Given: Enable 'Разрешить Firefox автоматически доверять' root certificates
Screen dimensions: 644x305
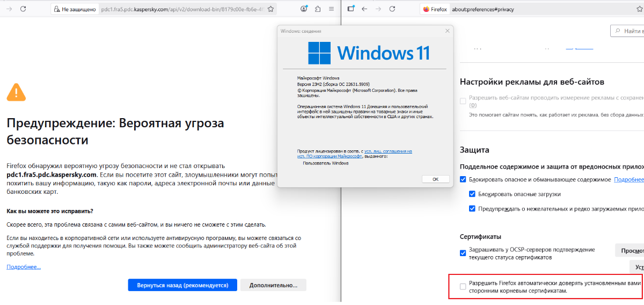Looking at the screenshot, I should pyautogui.click(x=463, y=286).
